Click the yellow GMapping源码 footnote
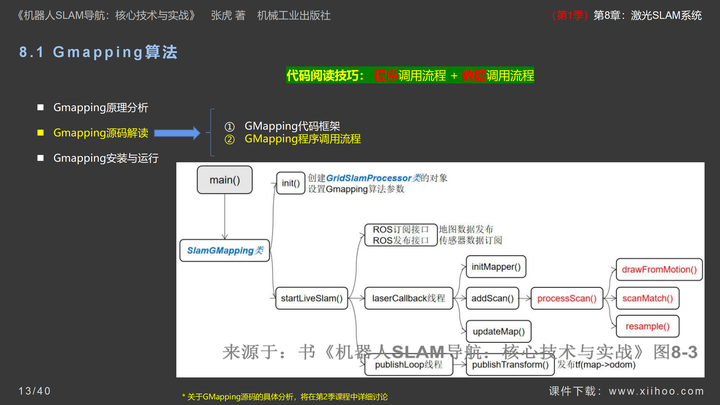 pyautogui.click(x=285, y=397)
